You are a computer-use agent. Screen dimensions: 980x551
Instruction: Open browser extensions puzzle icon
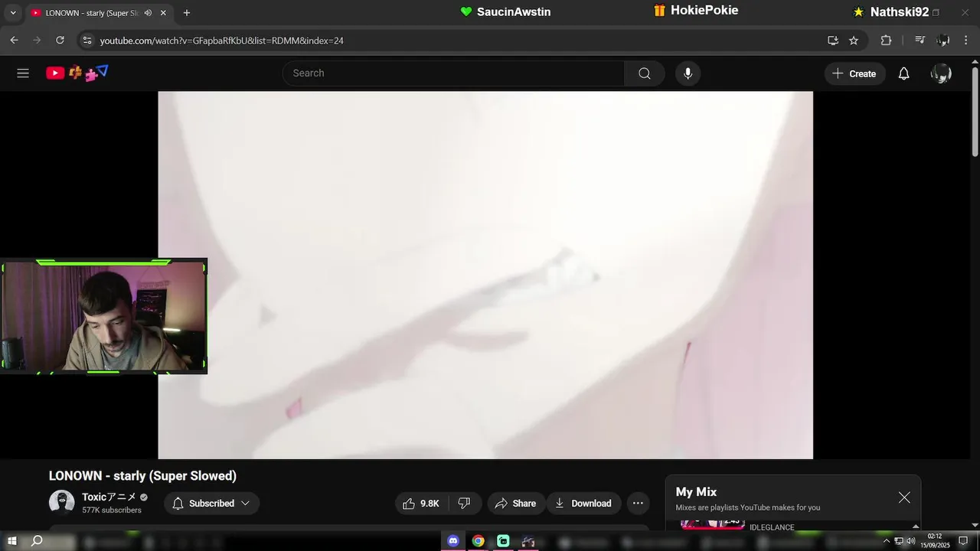pyautogui.click(x=886, y=41)
